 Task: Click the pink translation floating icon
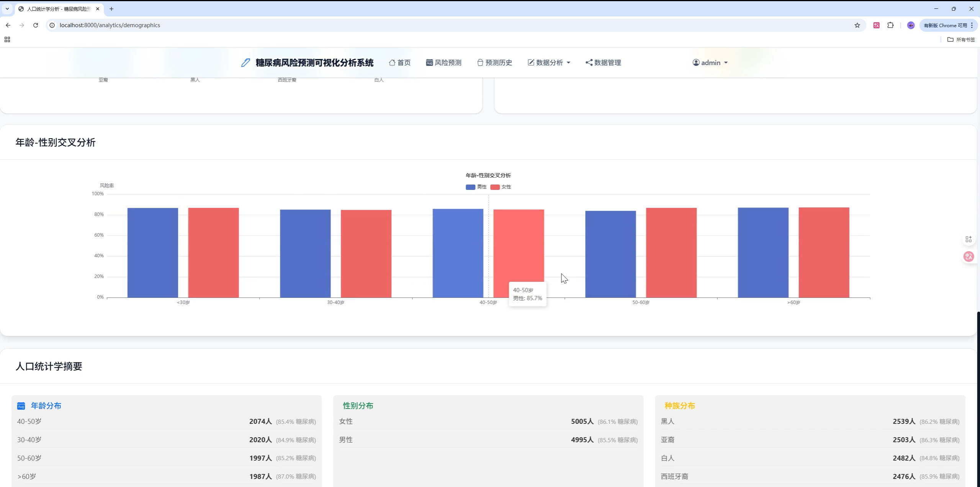coord(969,257)
